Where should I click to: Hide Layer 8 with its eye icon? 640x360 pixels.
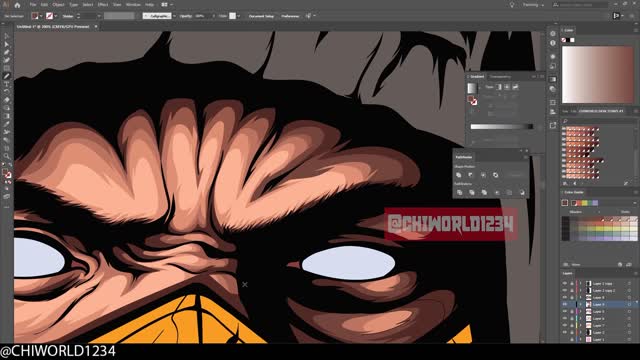pyautogui.click(x=565, y=298)
